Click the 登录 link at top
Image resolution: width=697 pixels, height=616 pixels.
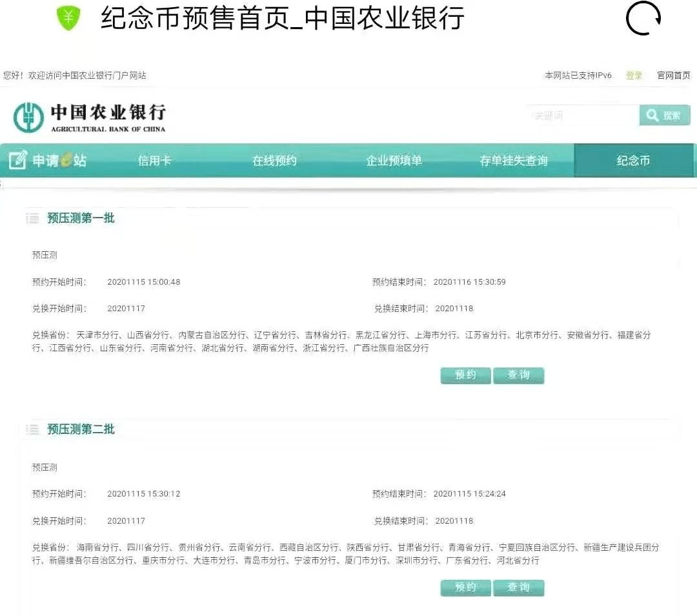pos(634,75)
